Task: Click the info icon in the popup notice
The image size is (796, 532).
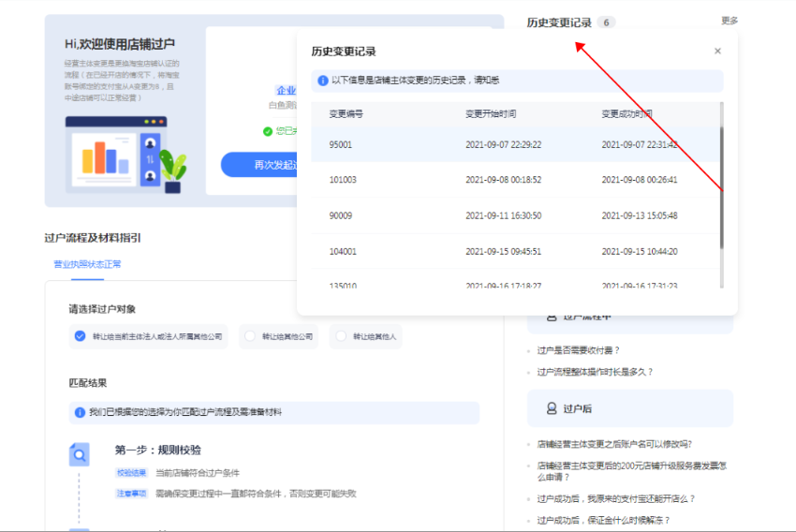Action: [x=322, y=81]
